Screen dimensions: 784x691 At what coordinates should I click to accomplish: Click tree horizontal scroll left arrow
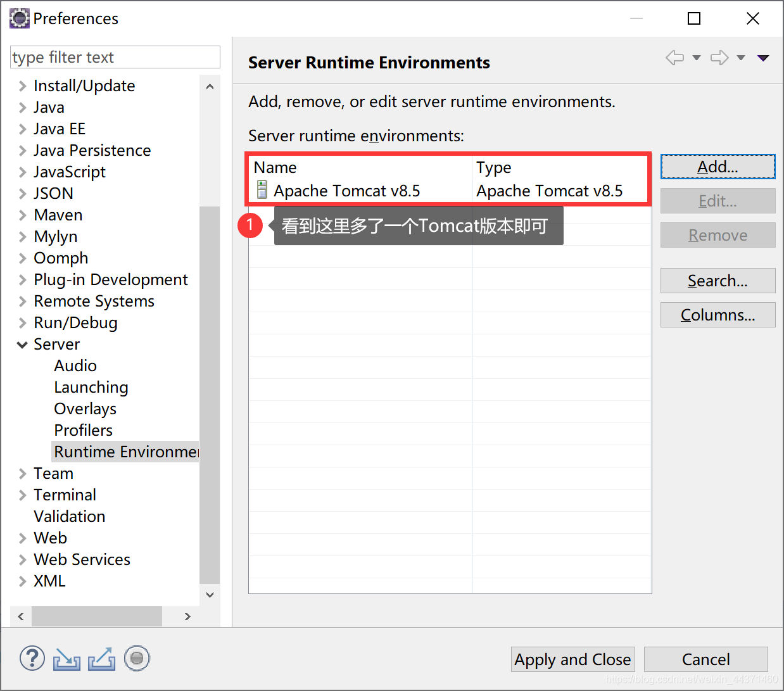click(x=21, y=616)
